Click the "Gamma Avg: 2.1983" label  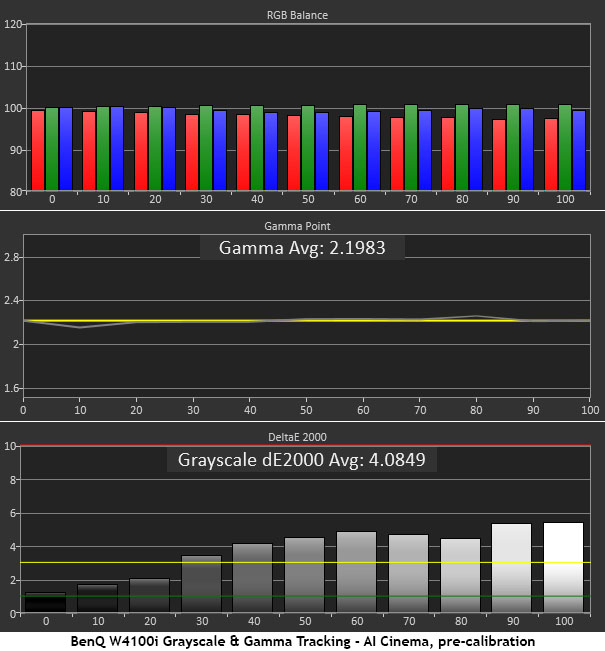coord(302,248)
